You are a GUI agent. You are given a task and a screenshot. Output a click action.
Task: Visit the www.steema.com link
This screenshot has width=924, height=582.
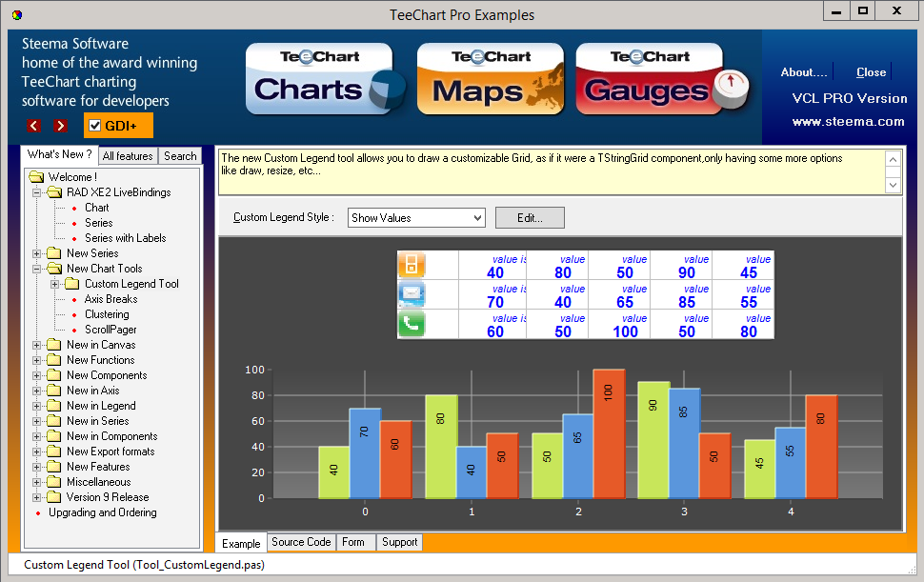point(848,121)
